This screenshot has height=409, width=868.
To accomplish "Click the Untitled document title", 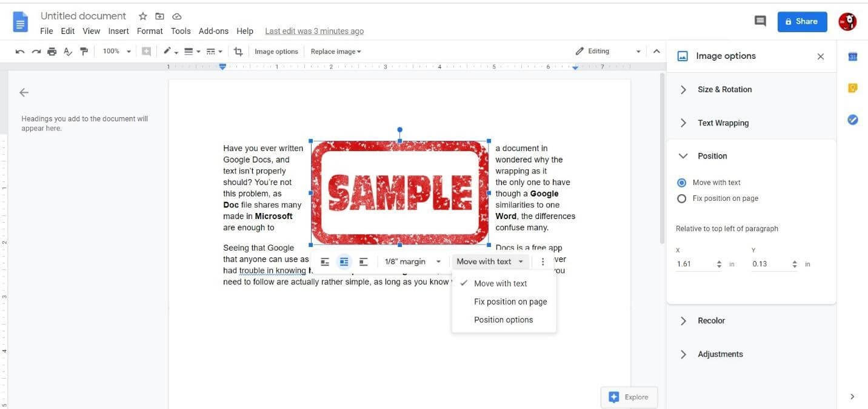I will 84,16.
